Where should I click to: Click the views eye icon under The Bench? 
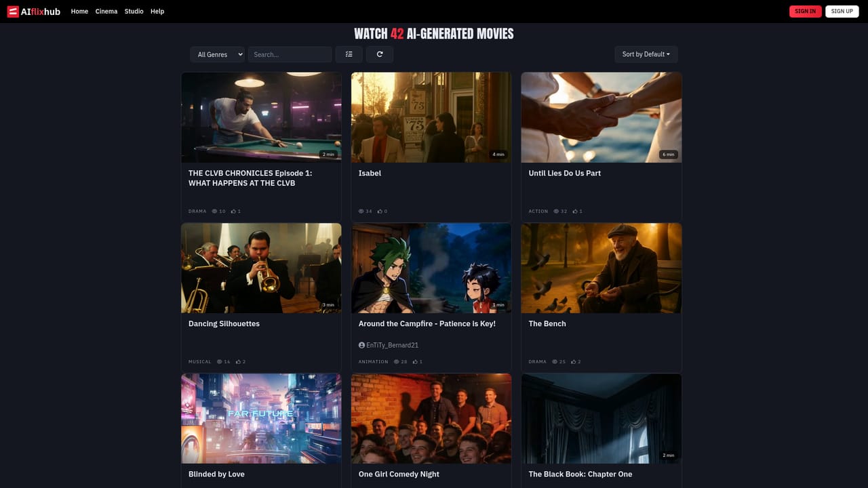click(555, 362)
